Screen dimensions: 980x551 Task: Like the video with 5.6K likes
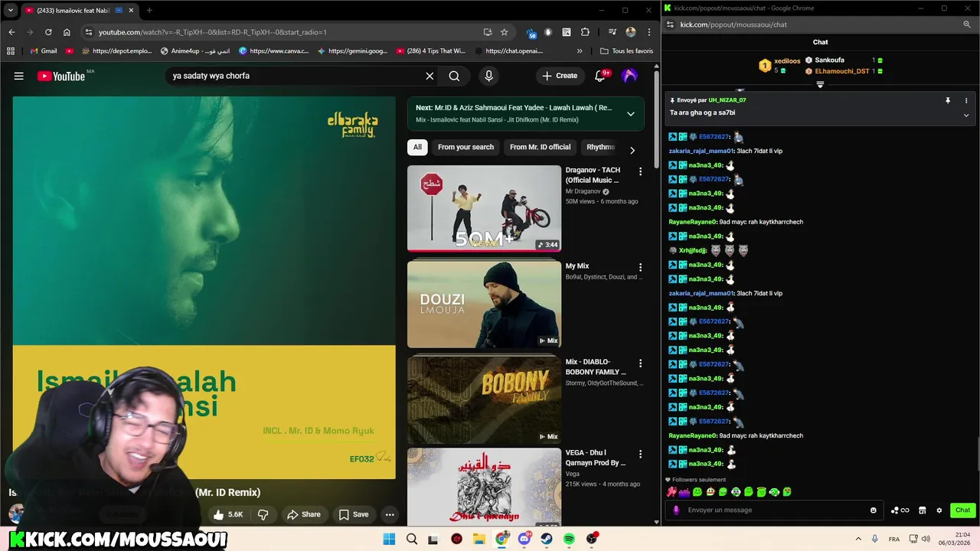[228, 514]
